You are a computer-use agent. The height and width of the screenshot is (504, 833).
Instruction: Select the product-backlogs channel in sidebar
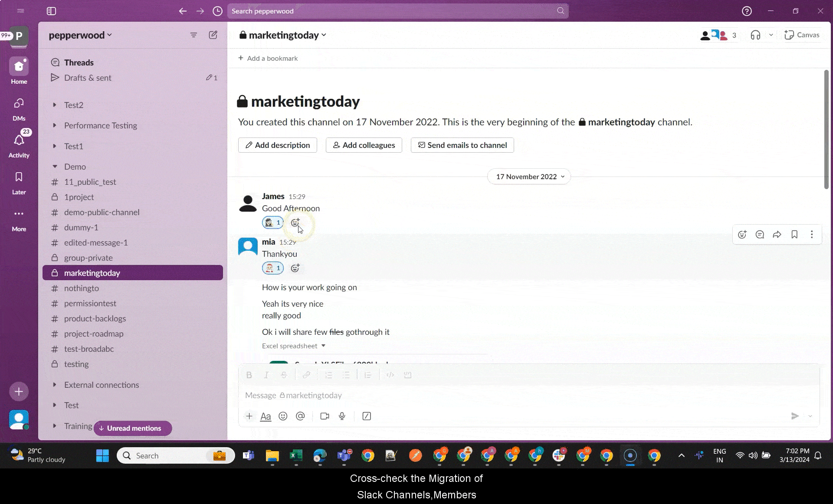point(95,318)
